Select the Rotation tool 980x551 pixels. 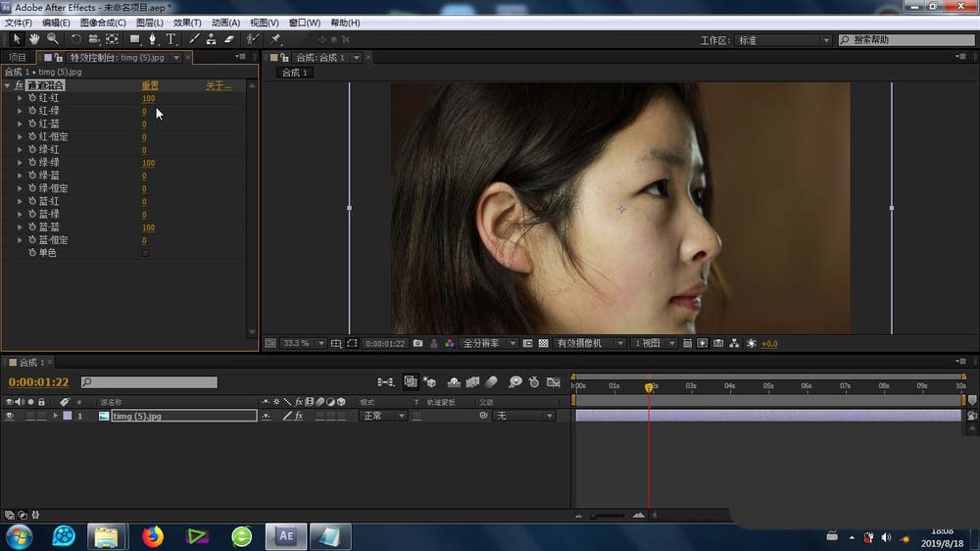coord(75,39)
